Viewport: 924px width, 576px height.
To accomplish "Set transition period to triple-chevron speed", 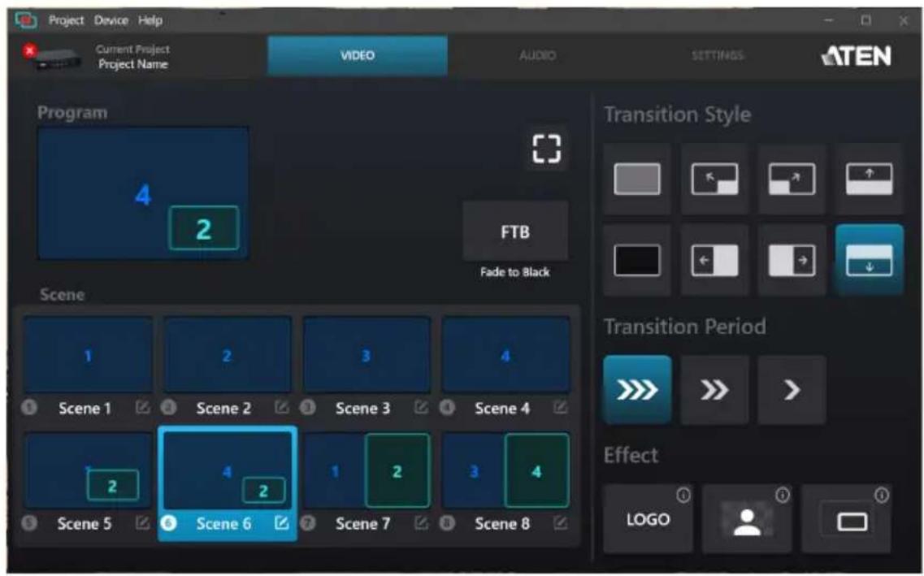I will (x=637, y=389).
